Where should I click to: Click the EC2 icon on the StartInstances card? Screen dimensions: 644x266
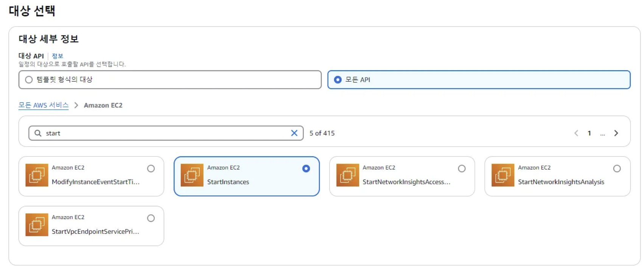[192, 175]
